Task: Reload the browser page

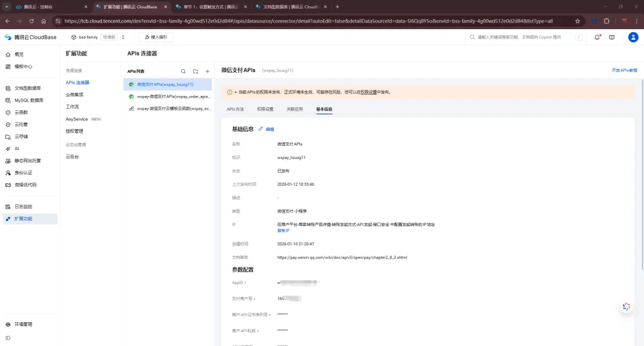Action: pos(31,21)
